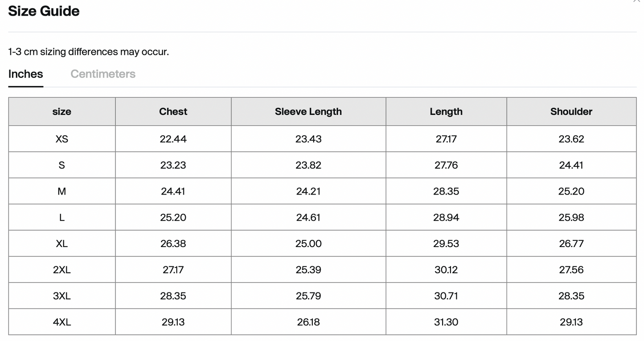644x341 pixels.
Task: Click the 4XL length value 31.30
Action: [446, 322]
